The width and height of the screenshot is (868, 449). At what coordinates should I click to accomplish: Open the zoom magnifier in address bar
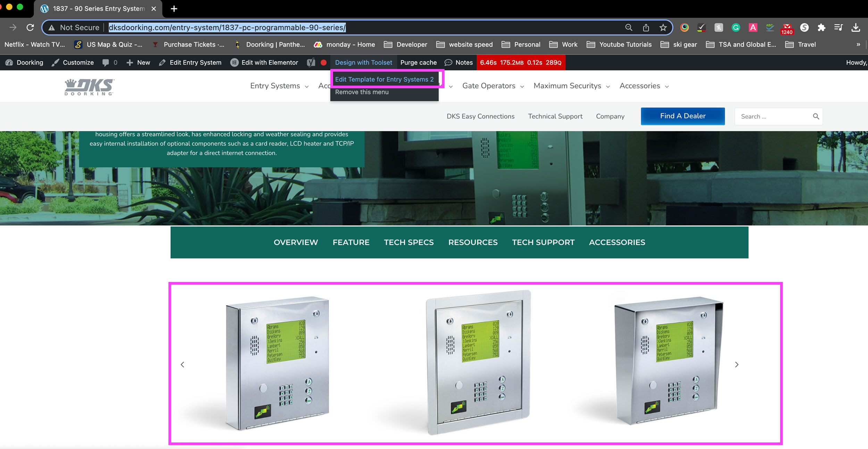click(628, 27)
